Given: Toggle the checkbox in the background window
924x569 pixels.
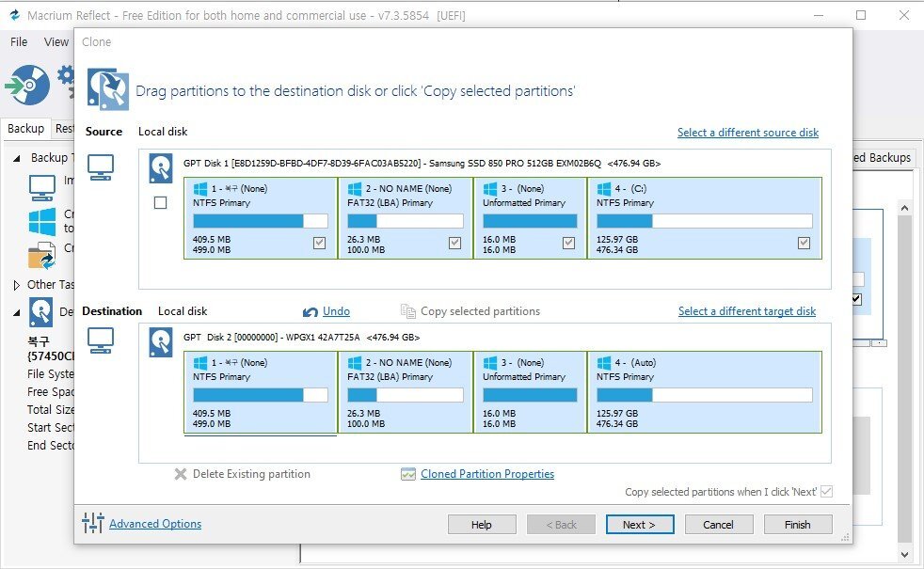Looking at the screenshot, I should (x=857, y=299).
